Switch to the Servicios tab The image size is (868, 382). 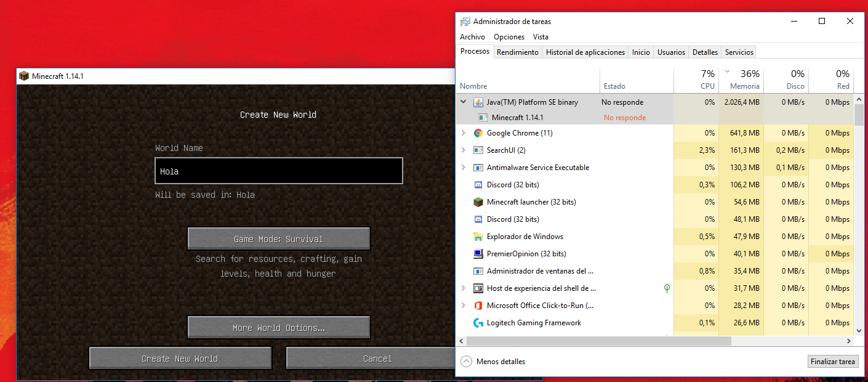point(739,52)
